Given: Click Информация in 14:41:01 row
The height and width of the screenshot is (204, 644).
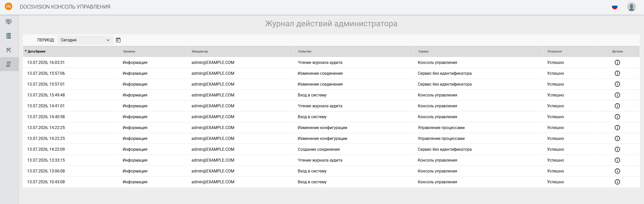Looking at the screenshot, I should click(135, 106).
